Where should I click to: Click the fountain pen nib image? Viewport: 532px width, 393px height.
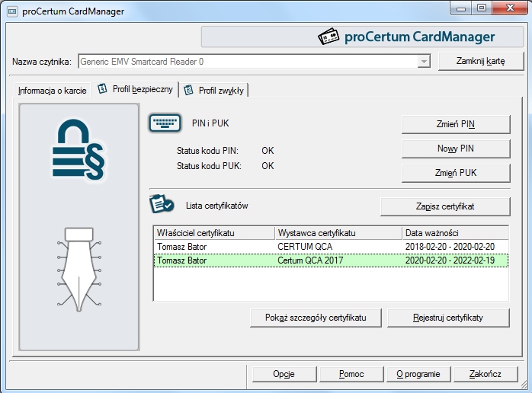coord(79,270)
